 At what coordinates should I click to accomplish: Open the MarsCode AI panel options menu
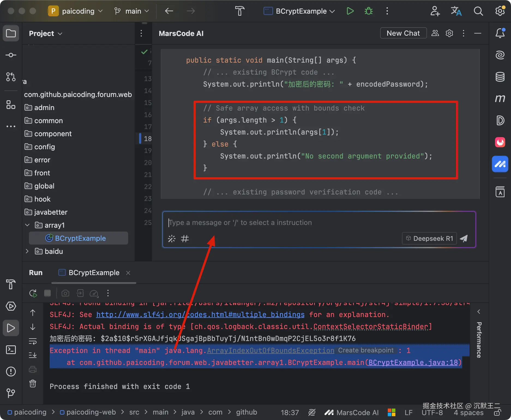tap(464, 34)
